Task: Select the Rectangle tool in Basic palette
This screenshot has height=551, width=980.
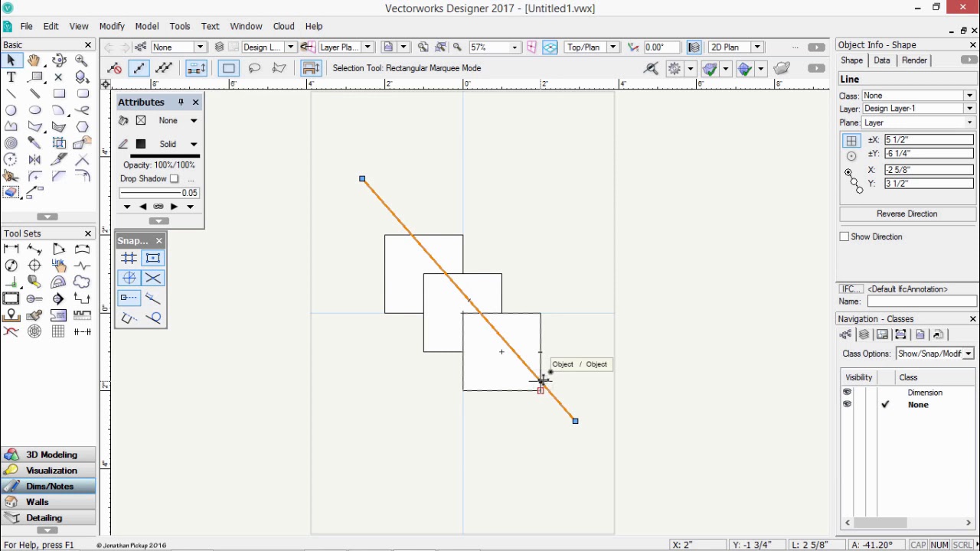Action: point(58,93)
